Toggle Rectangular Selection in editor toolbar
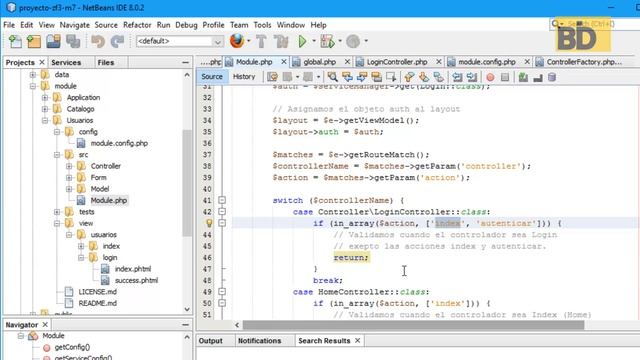Screen dimensions: 640x360 click(x=391, y=77)
